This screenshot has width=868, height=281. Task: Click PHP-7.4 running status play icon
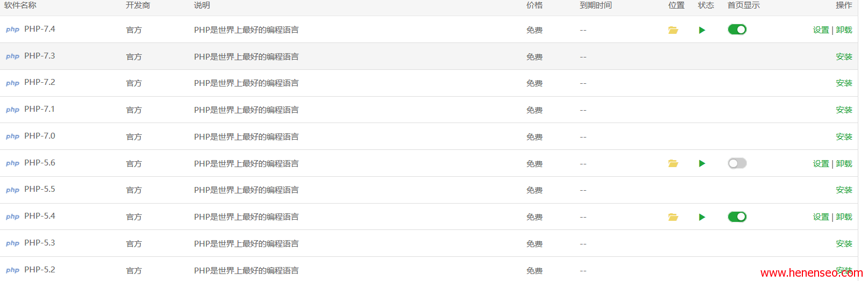point(702,30)
